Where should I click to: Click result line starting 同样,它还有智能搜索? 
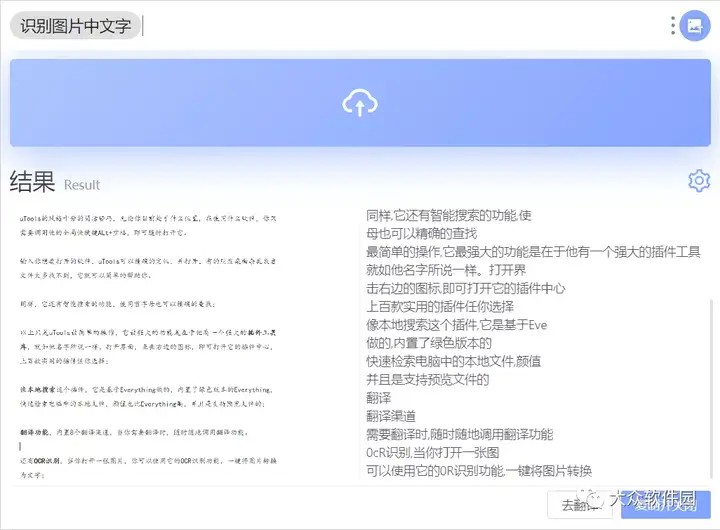point(449,215)
